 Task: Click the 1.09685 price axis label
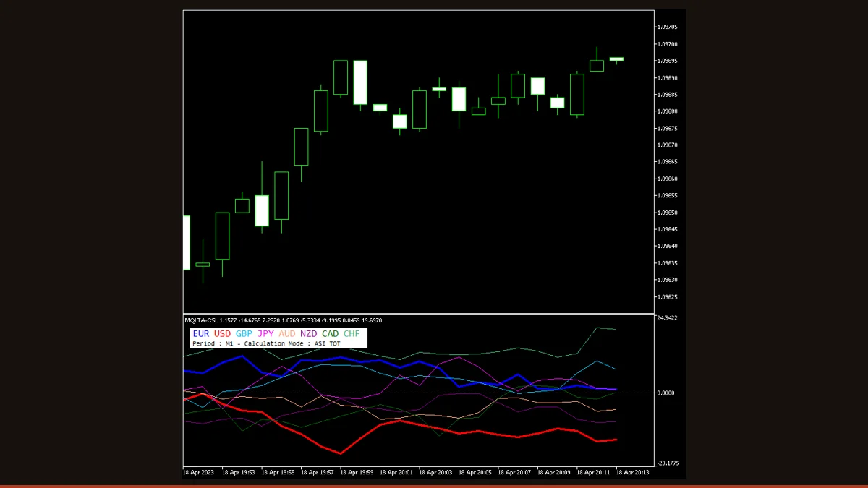668,95
